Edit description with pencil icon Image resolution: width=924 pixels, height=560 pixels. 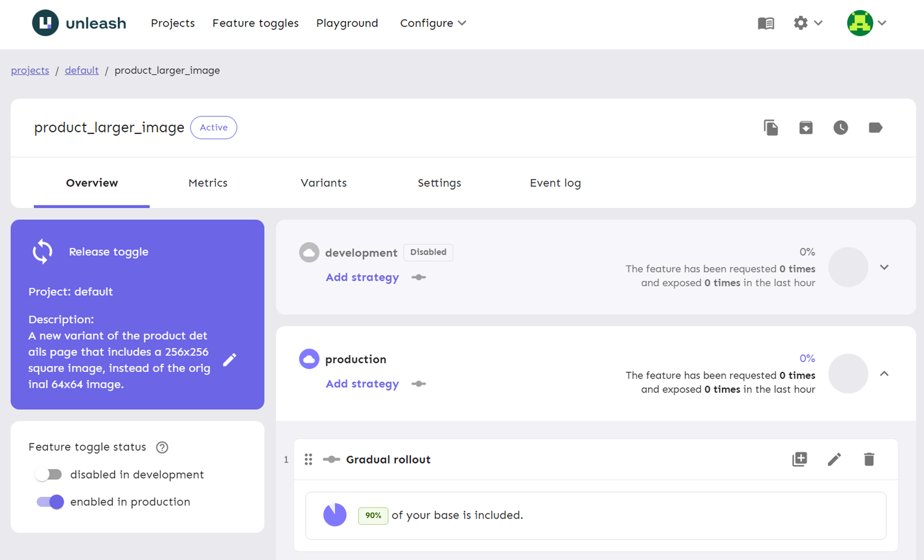230,360
